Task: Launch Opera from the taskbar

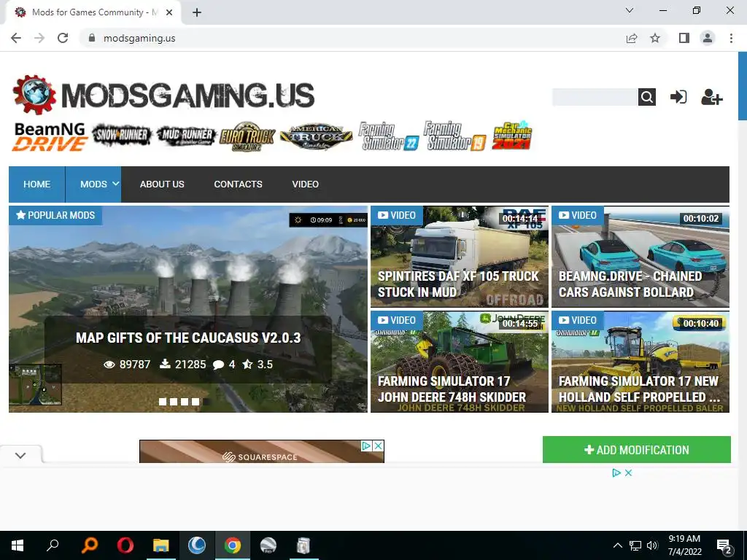Action: [x=125, y=545]
